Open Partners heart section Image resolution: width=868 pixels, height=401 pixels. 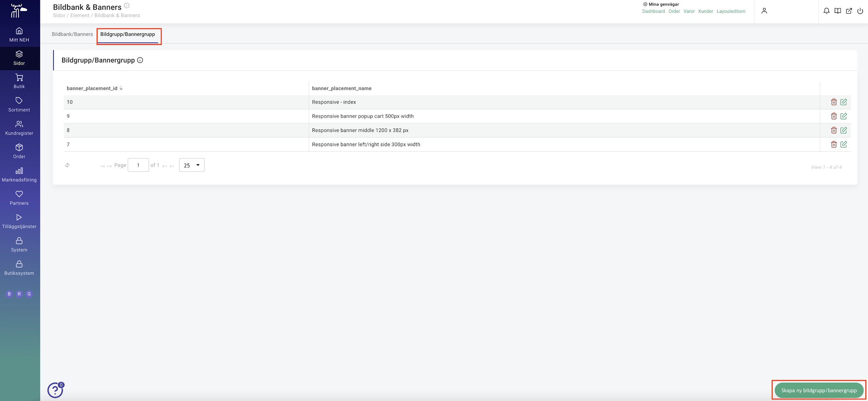19,198
